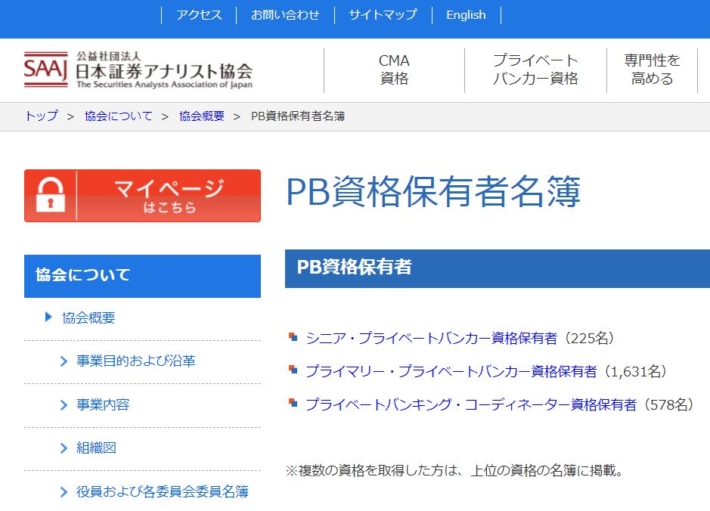This screenshot has height=511, width=710.
Task: Click the (578名) count text
Action: [x=667, y=404]
